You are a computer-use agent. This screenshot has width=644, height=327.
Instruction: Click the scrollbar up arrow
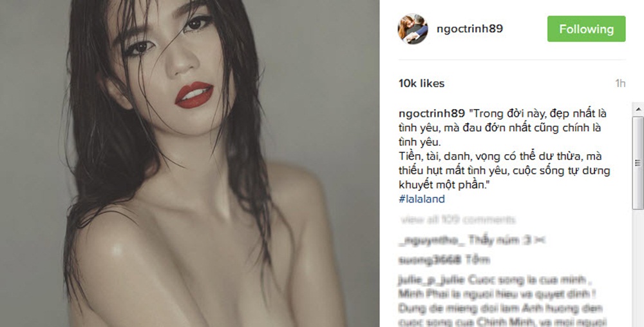[x=638, y=109]
